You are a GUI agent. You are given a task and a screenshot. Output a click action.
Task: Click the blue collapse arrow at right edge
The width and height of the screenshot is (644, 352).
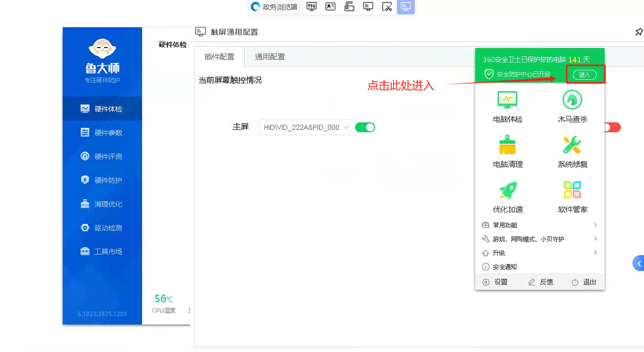(639, 263)
